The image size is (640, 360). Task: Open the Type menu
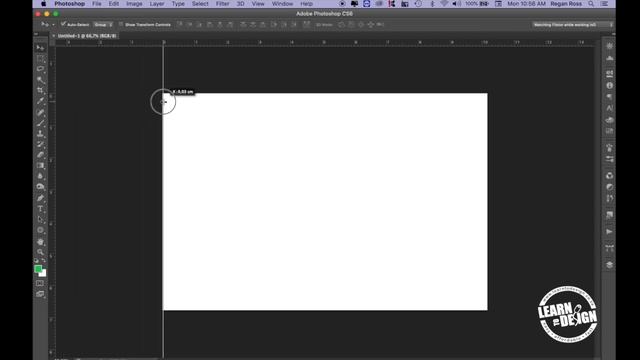tap(178, 4)
